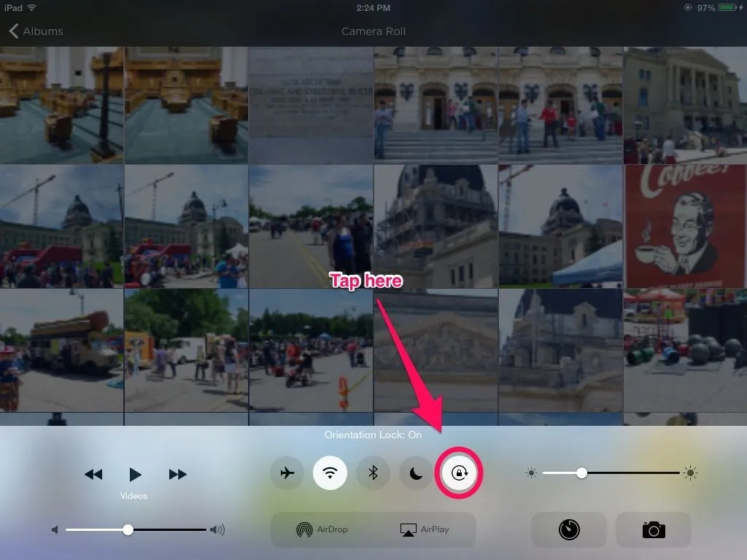Tap the fast forward button
The height and width of the screenshot is (560, 747).
coord(178,475)
